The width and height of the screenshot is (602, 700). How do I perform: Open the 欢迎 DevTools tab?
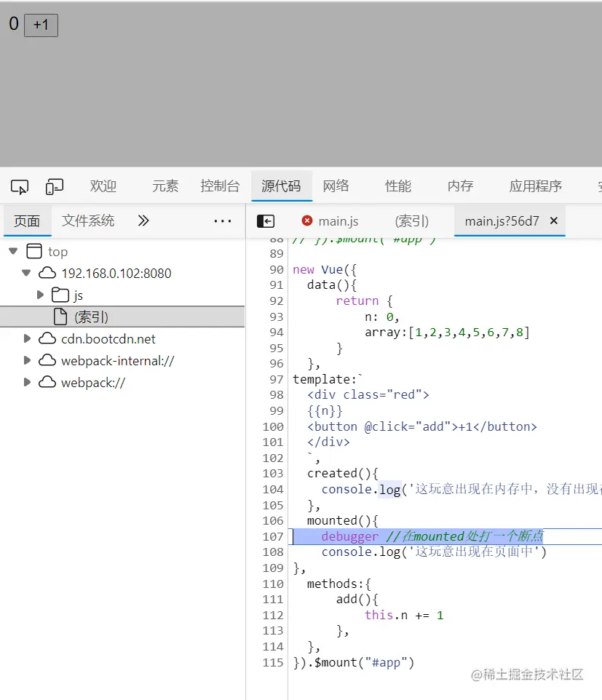click(103, 186)
